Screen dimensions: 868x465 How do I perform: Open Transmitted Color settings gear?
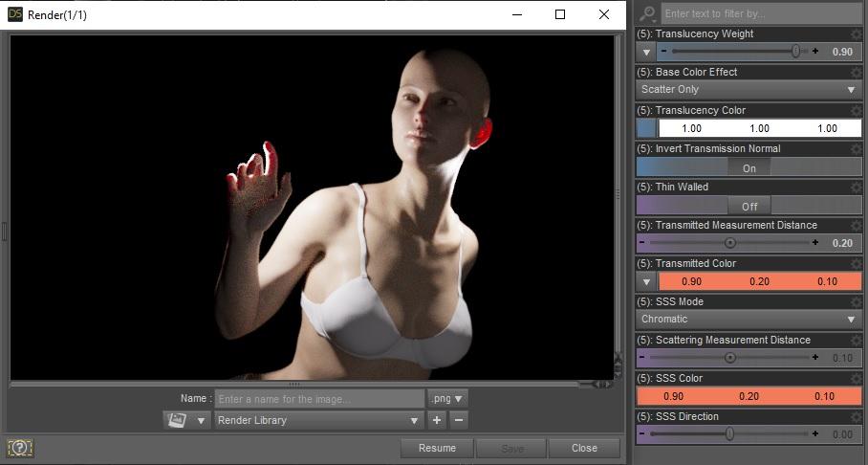(857, 263)
